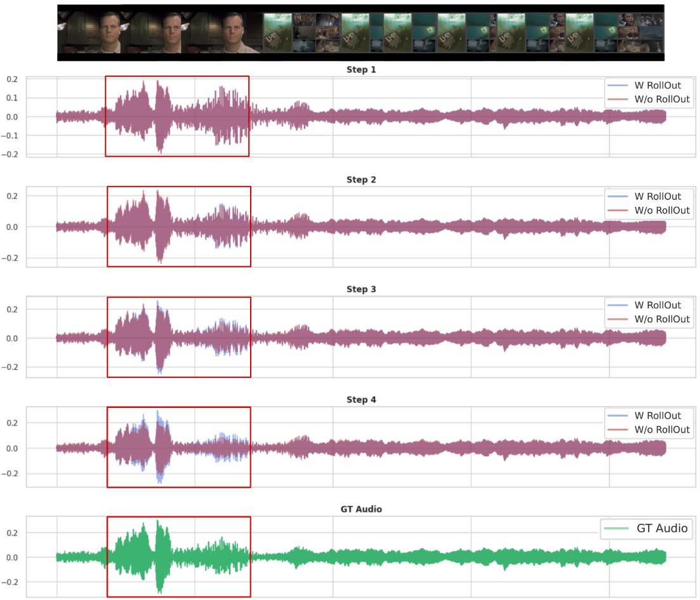Click red line swatch in Step 1 legend
The height and width of the screenshot is (600, 700).
tap(618, 99)
